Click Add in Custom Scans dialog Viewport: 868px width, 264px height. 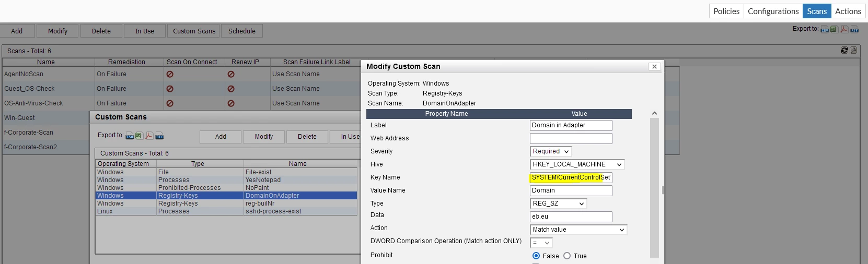(221, 137)
